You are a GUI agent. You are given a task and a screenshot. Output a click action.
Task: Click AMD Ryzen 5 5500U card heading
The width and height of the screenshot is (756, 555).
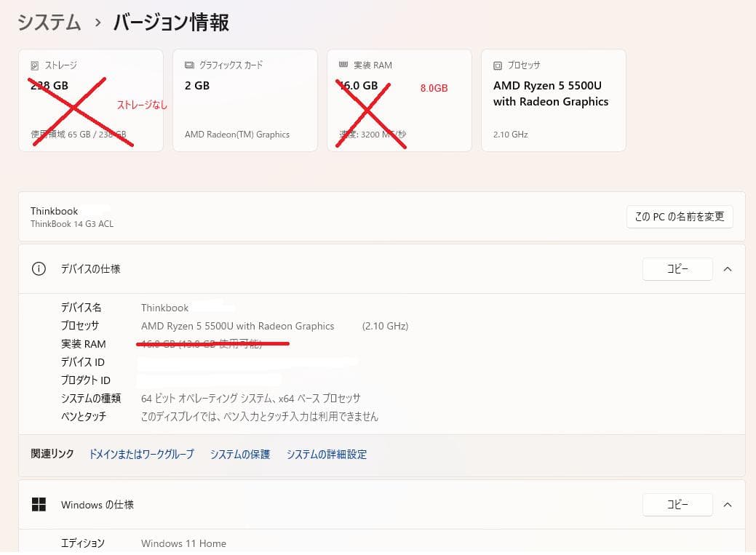[x=551, y=94]
